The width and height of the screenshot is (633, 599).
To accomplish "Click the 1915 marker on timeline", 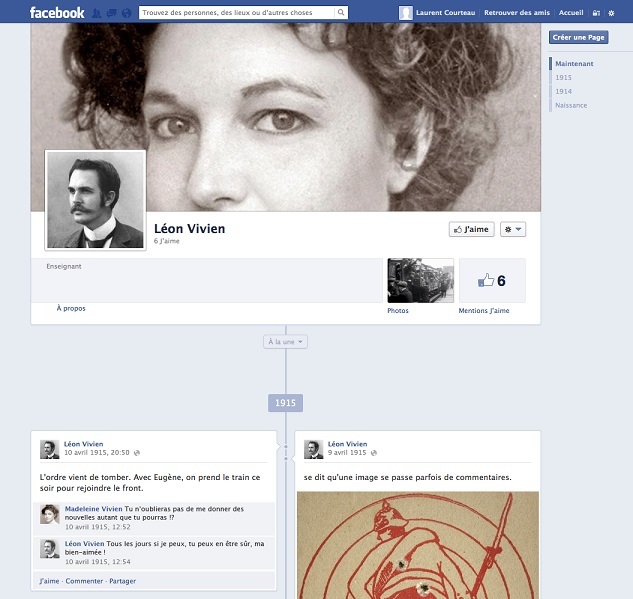I will click(x=285, y=403).
